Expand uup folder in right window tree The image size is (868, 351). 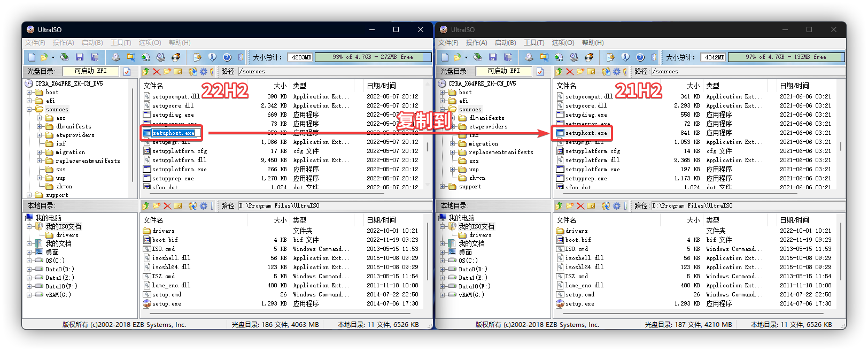(453, 169)
